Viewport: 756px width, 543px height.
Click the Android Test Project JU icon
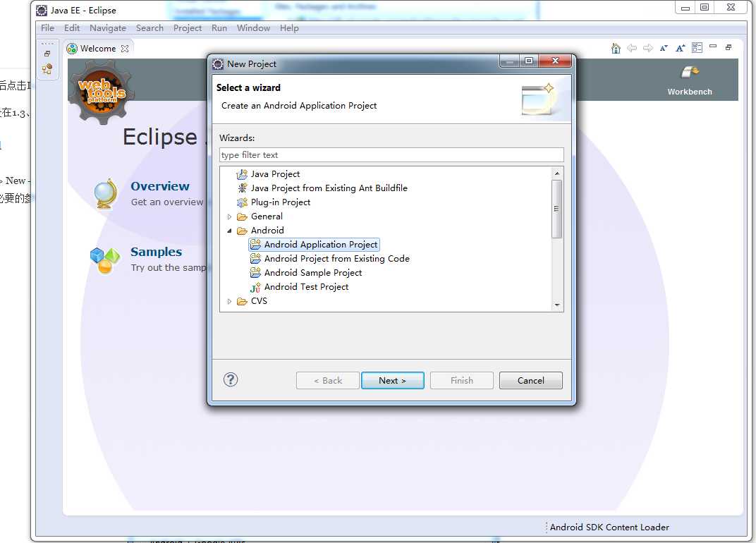click(255, 288)
